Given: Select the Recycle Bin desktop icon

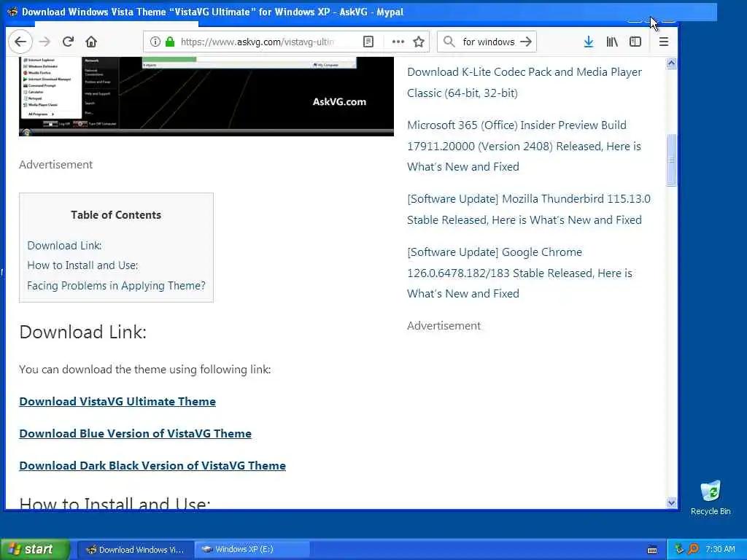Looking at the screenshot, I should tap(711, 498).
